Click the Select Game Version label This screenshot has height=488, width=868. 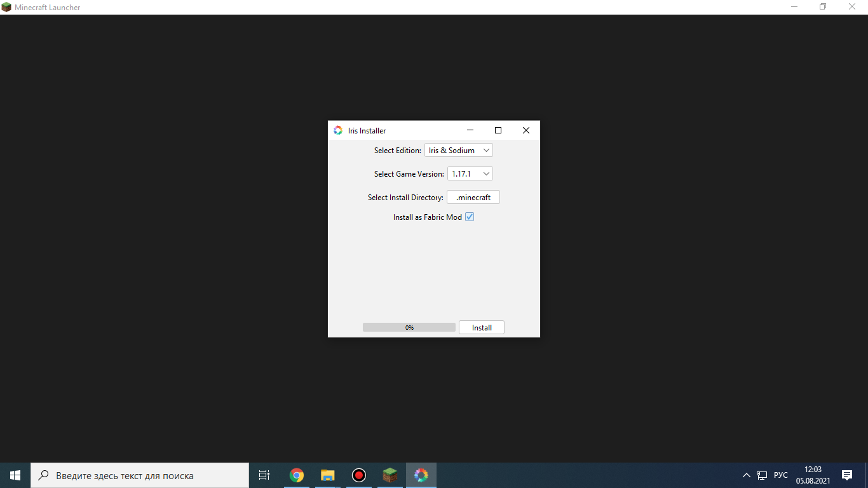click(409, 174)
